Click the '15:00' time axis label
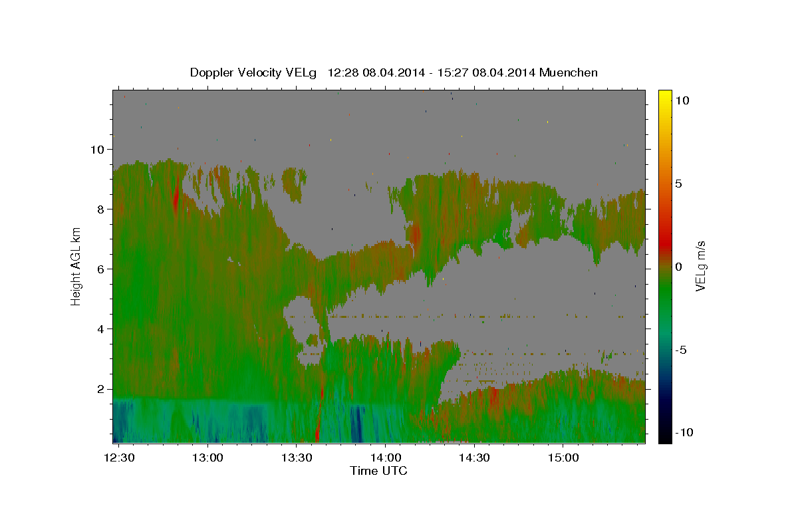798x532 pixels. (x=563, y=458)
